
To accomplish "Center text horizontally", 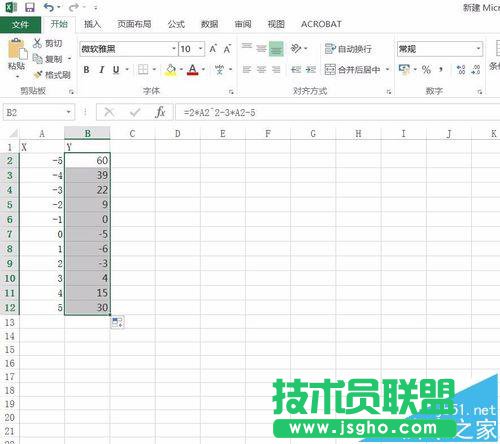I will pos(261,70).
